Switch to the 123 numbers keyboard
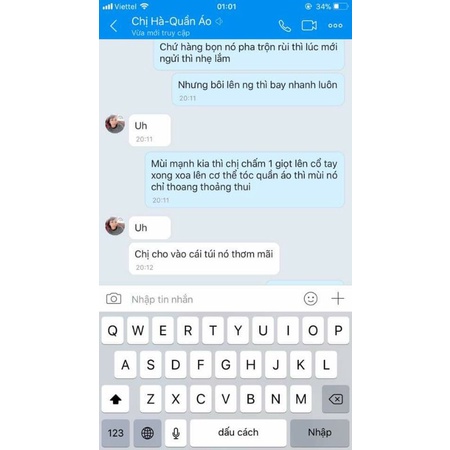Viewport: 450px width, 450px height. (x=116, y=433)
